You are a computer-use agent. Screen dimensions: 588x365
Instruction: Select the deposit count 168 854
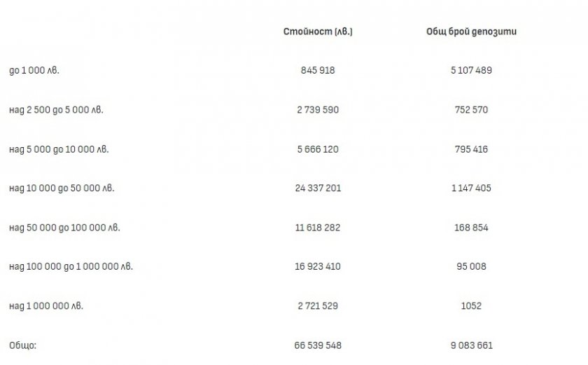(471, 228)
